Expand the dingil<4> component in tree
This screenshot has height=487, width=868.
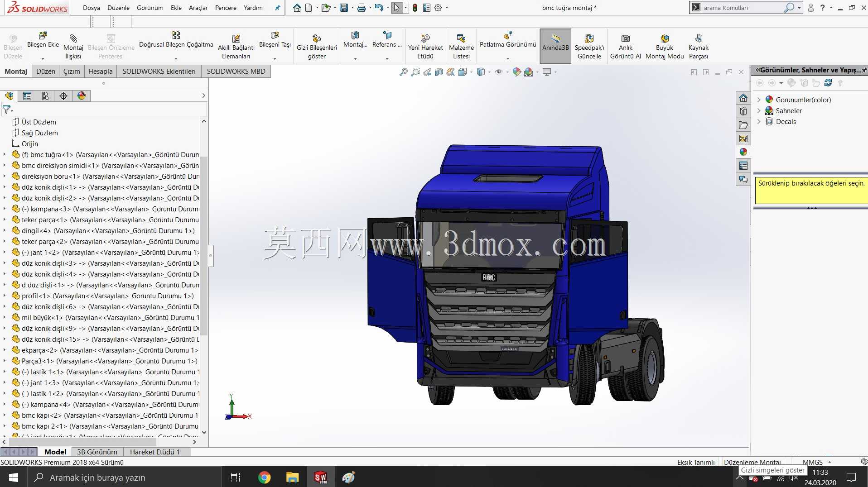5,231
